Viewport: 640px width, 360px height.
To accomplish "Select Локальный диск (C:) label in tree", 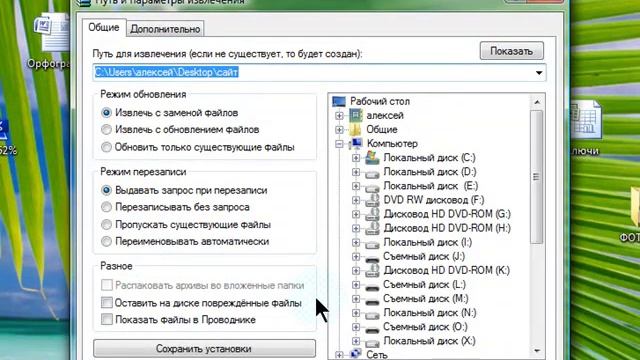I will pos(429,158).
